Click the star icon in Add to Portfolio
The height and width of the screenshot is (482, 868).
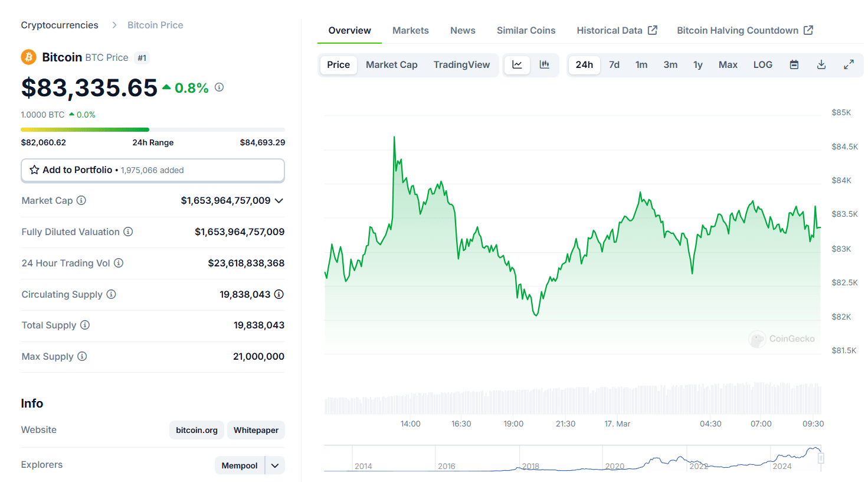click(34, 170)
